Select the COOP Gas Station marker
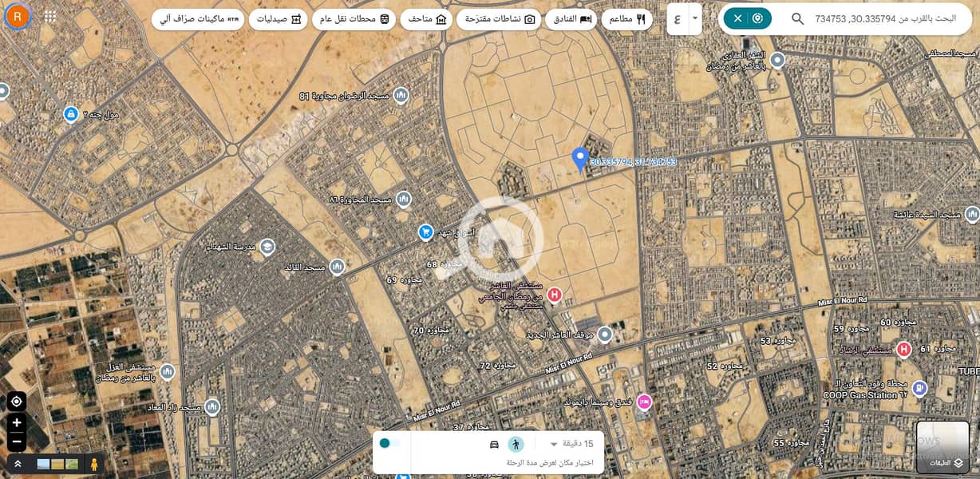980x479 pixels. coord(919,389)
